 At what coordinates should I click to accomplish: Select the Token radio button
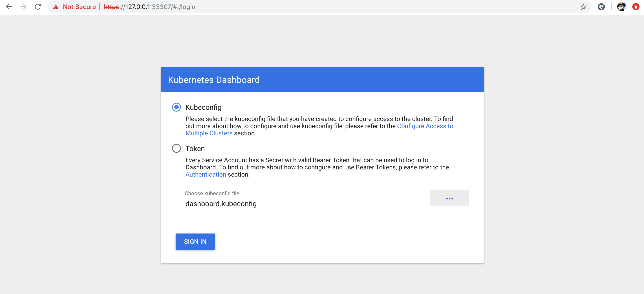click(176, 149)
